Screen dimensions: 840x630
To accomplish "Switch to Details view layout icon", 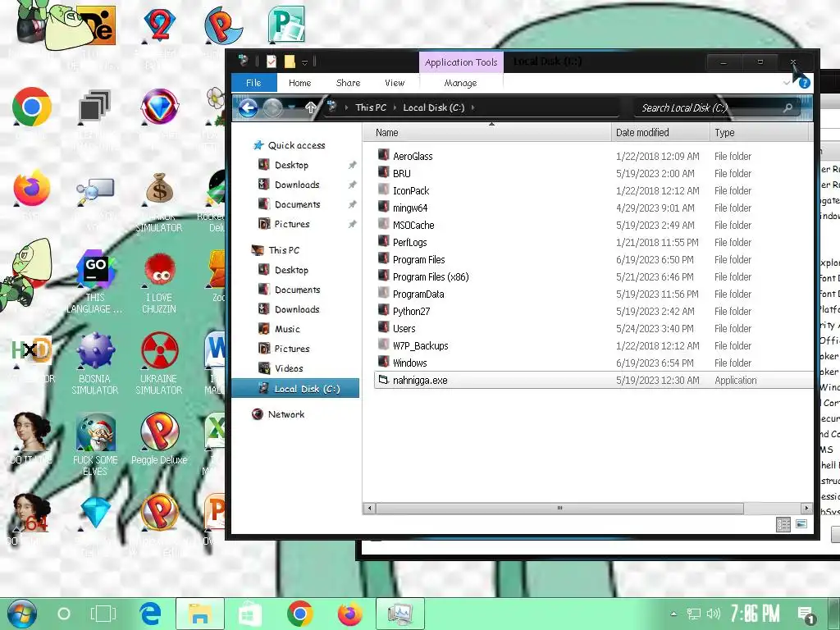I will click(x=783, y=524).
